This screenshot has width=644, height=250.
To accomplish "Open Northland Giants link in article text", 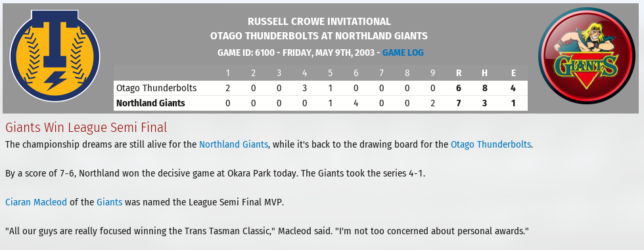I will tap(233, 144).
